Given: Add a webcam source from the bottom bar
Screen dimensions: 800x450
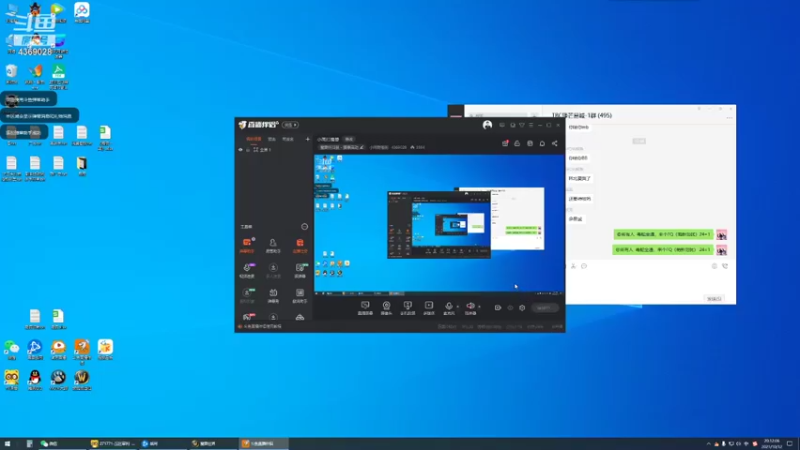Looking at the screenshot, I should click(x=386, y=308).
